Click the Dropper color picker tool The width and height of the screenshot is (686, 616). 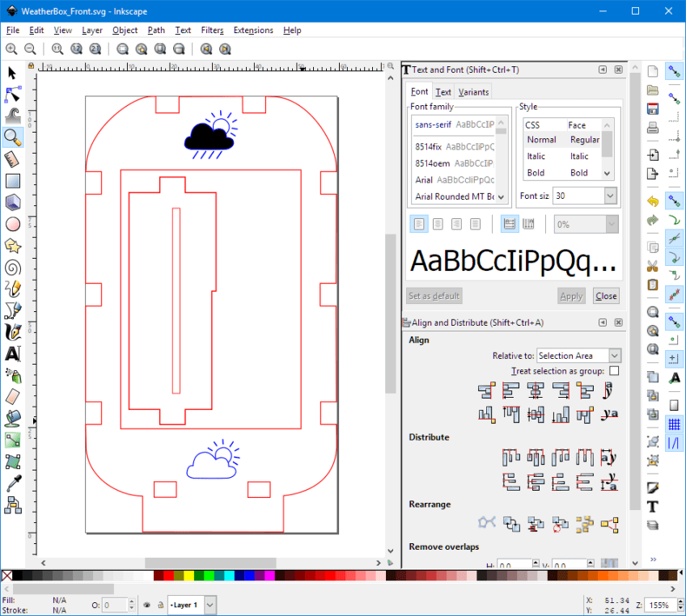point(12,483)
